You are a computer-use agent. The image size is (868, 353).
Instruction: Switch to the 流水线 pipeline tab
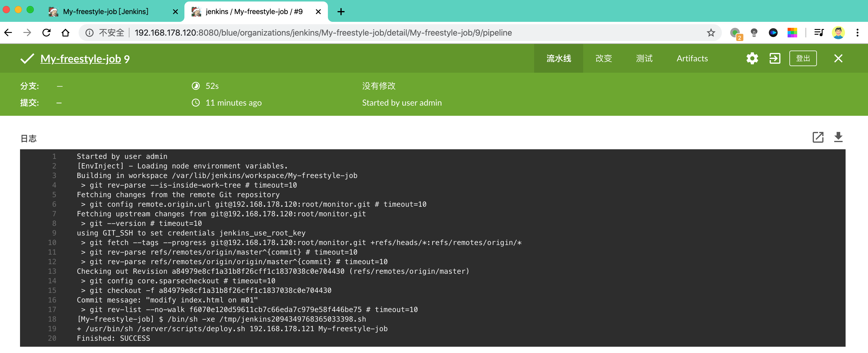point(558,58)
